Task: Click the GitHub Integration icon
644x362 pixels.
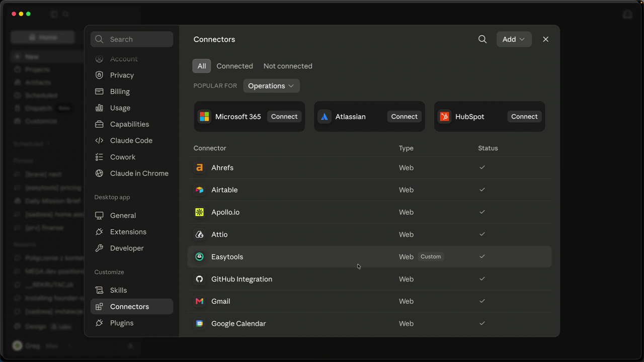Action: (x=199, y=279)
